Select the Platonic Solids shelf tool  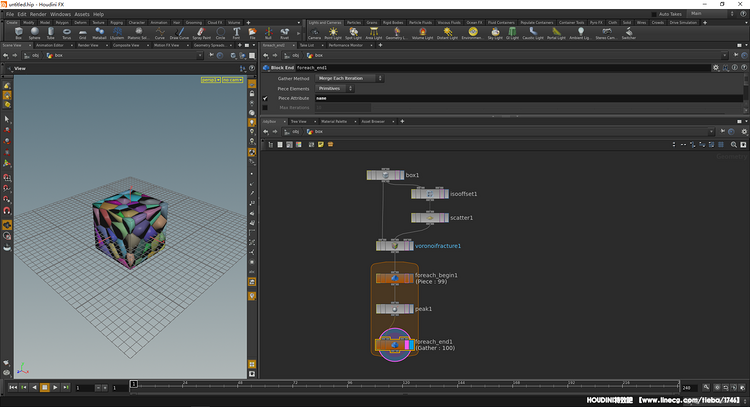[x=138, y=33]
